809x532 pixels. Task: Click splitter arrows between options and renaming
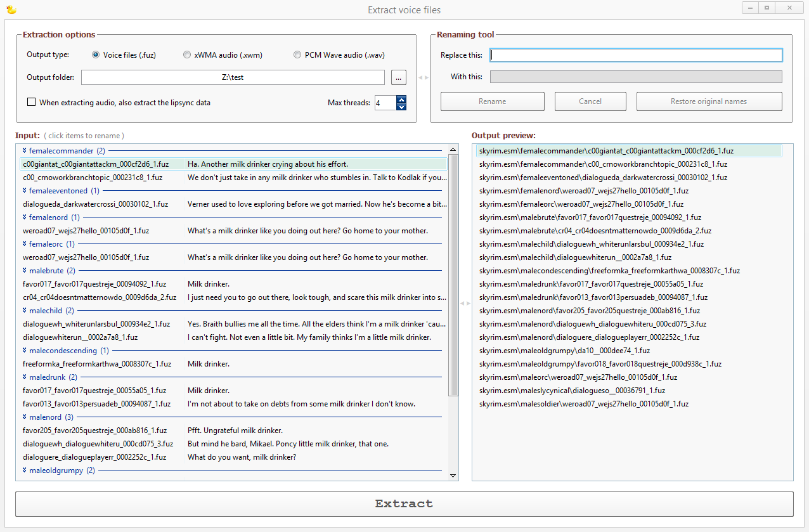click(423, 77)
